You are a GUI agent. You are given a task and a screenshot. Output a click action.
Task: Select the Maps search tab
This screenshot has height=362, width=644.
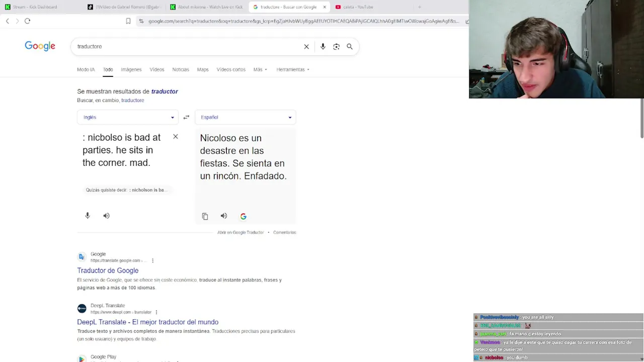click(x=203, y=69)
